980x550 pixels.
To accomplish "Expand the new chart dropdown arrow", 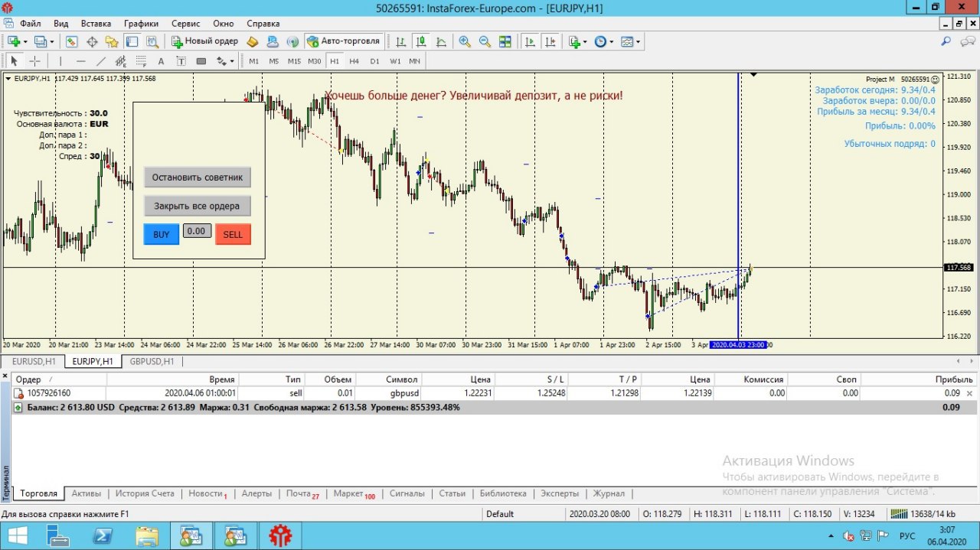I will 25,42.
